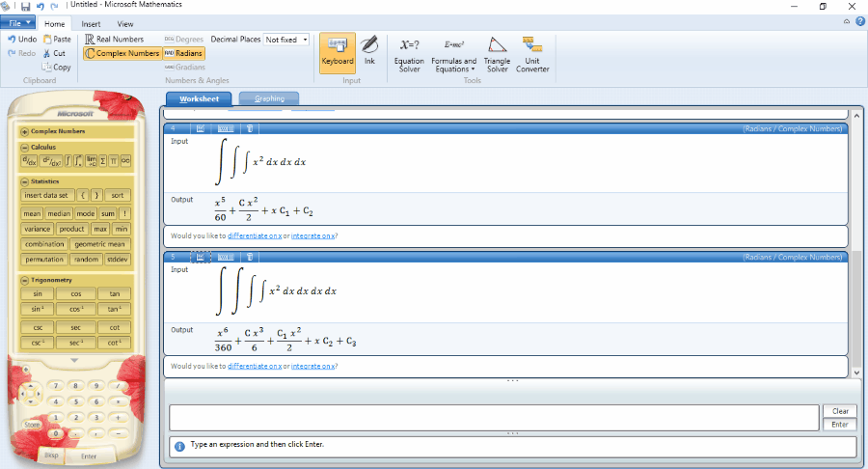Insert second derivative d²/dx² on calculator pad
The width and height of the screenshot is (868, 469).
point(51,161)
